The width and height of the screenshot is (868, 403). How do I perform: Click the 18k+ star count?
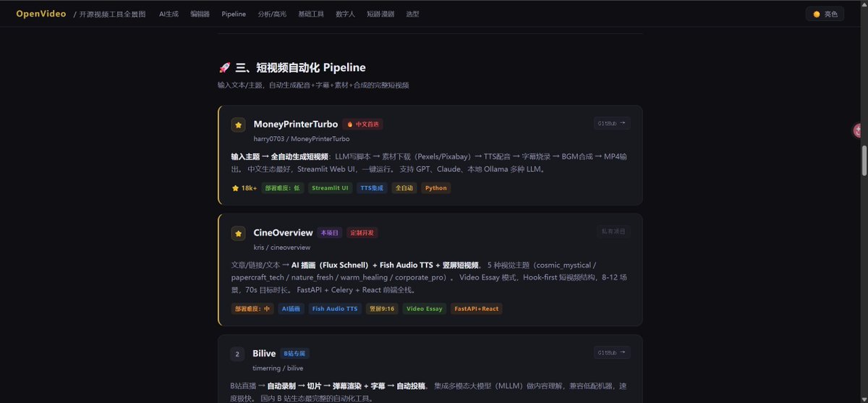[244, 188]
